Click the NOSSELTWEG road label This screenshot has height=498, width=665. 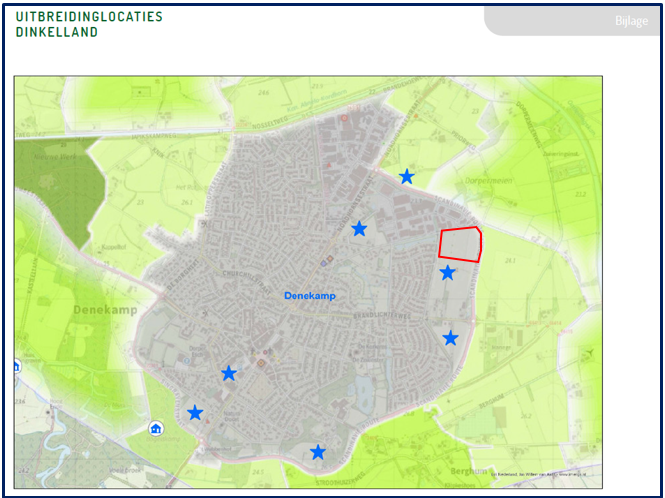coord(270,123)
